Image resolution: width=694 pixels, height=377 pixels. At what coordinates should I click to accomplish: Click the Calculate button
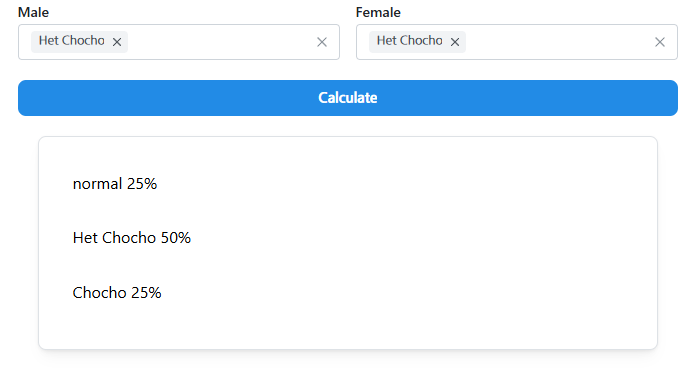[x=348, y=98]
